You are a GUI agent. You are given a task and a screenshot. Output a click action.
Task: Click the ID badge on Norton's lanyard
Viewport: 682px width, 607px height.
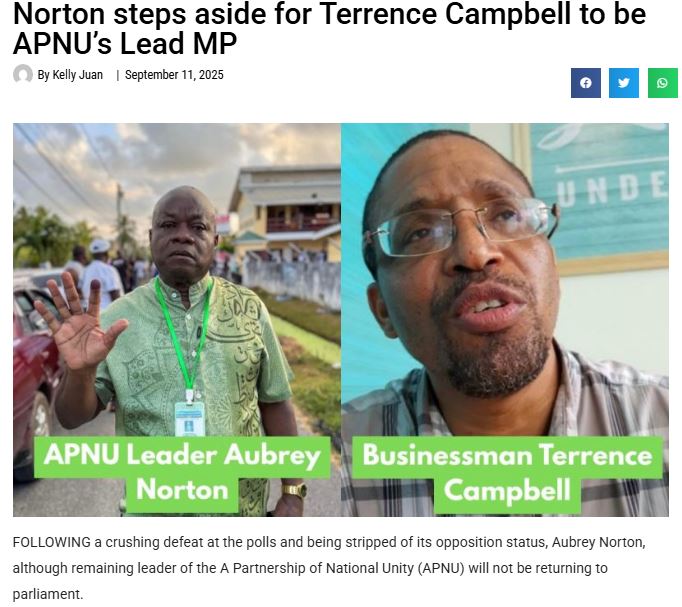(x=190, y=418)
